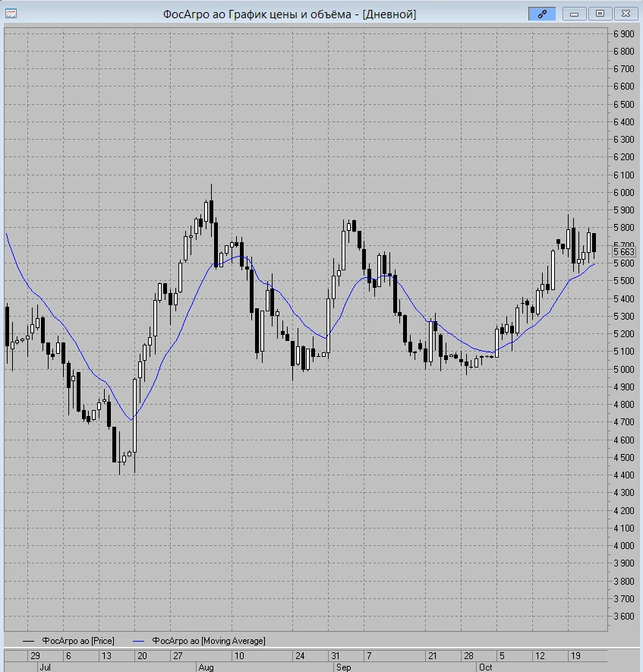Click the window title 'ФосАгро ао График цены и объёма'
This screenshot has height=672, width=643.
[257, 14]
